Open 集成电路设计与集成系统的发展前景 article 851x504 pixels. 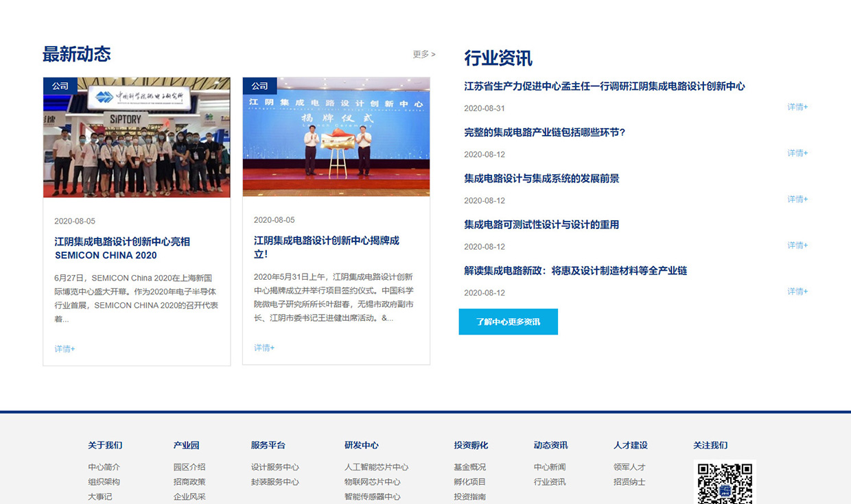(x=541, y=178)
